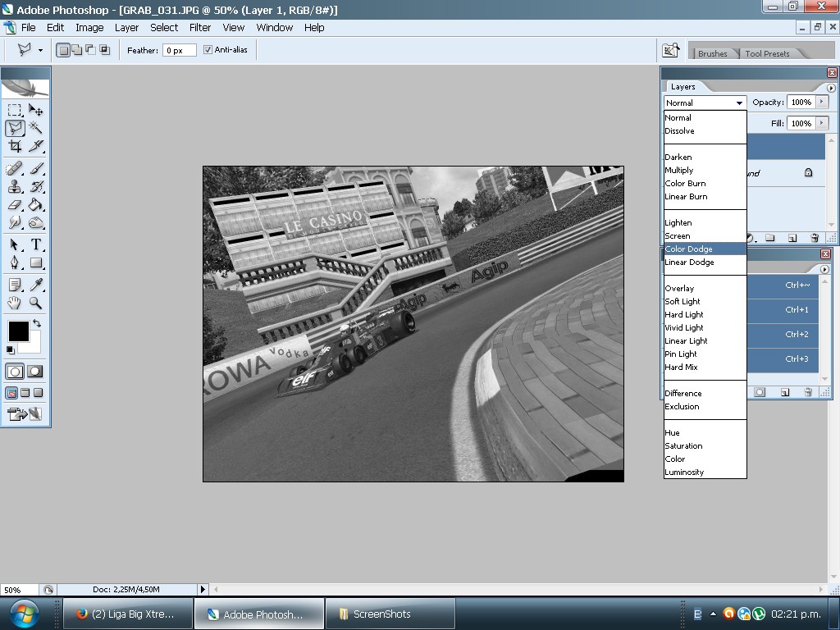Switch to Quick Mask Mode
This screenshot has height=630, width=840.
coord(35,372)
